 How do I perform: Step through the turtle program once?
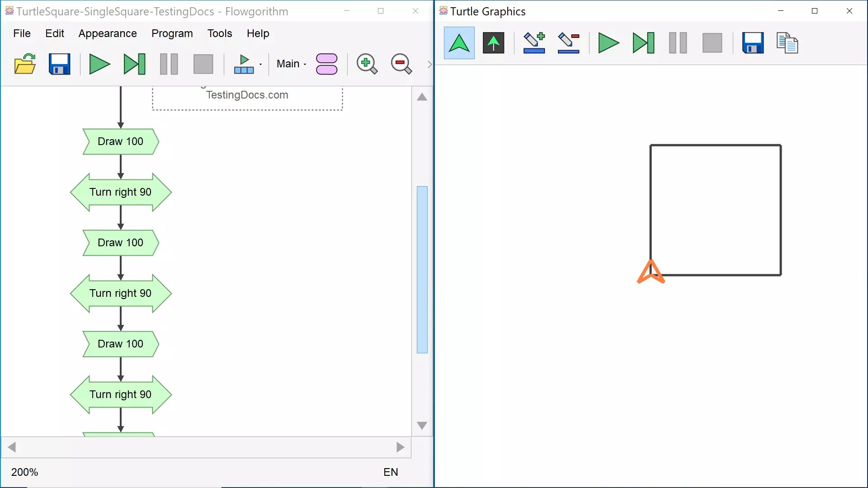pyautogui.click(x=643, y=43)
